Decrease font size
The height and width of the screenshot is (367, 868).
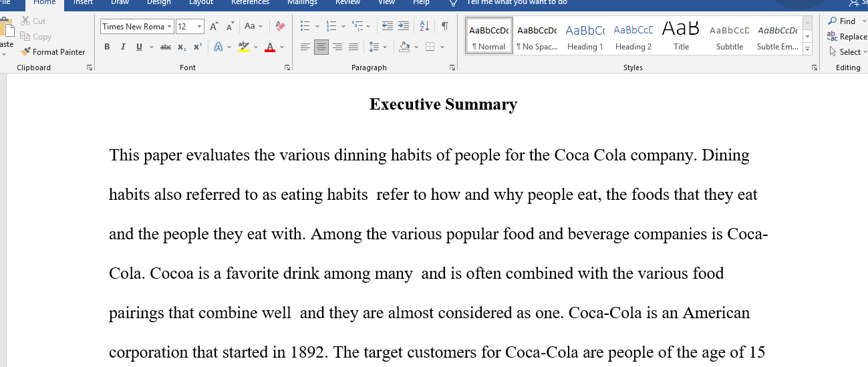230,26
